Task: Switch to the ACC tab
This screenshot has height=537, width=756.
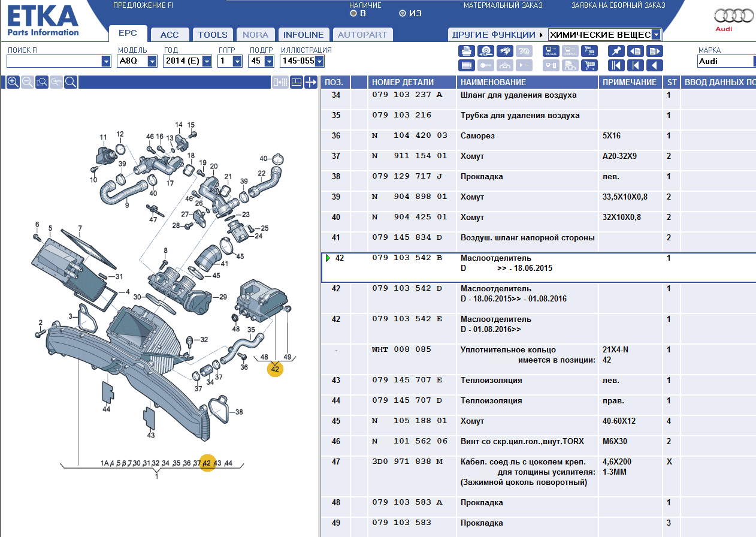Action: [170, 35]
